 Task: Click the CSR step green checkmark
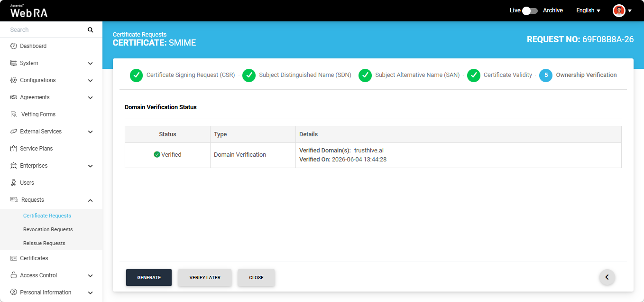tap(136, 75)
